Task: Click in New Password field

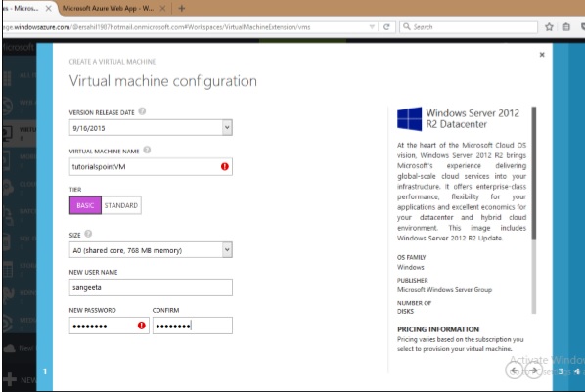Action: coord(110,326)
